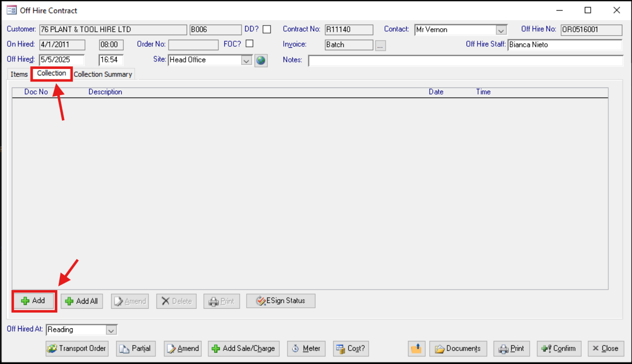Open the Transport Order tool
Image resolution: width=632 pixels, height=364 pixels.
coord(76,348)
